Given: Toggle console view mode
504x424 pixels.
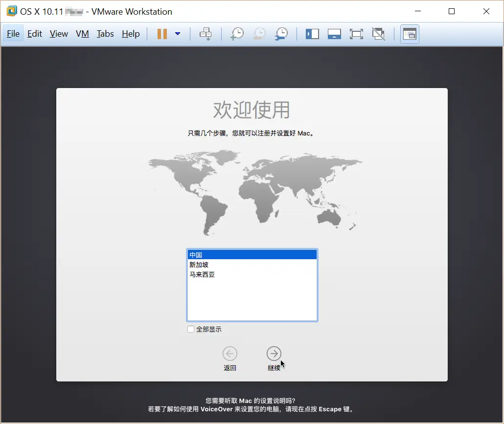Looking at the screenshot, I should click(x=410, y=34).
